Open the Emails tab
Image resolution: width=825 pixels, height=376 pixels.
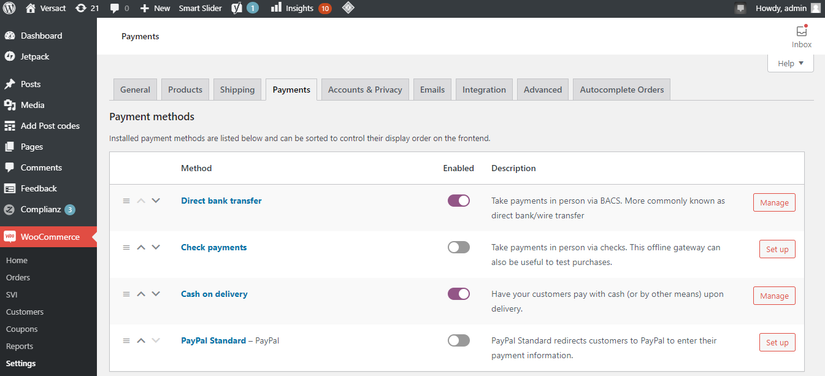pos(432,90)
